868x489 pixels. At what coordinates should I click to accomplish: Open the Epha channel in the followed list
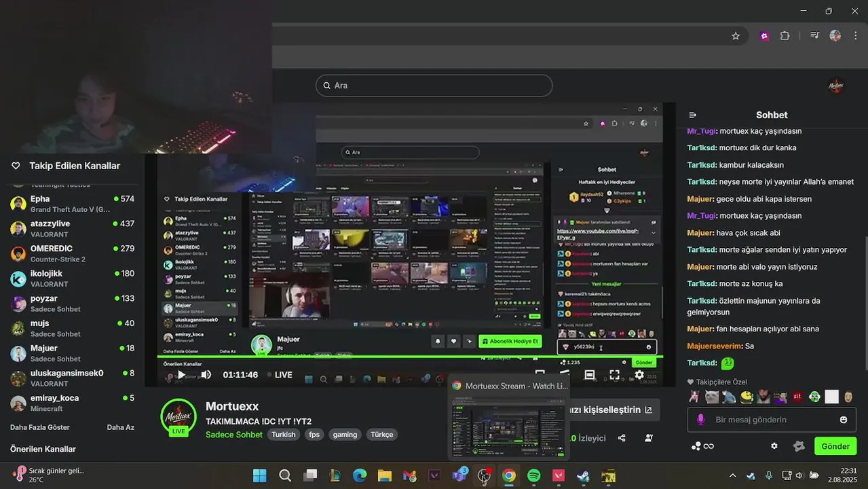click(73, 204)
